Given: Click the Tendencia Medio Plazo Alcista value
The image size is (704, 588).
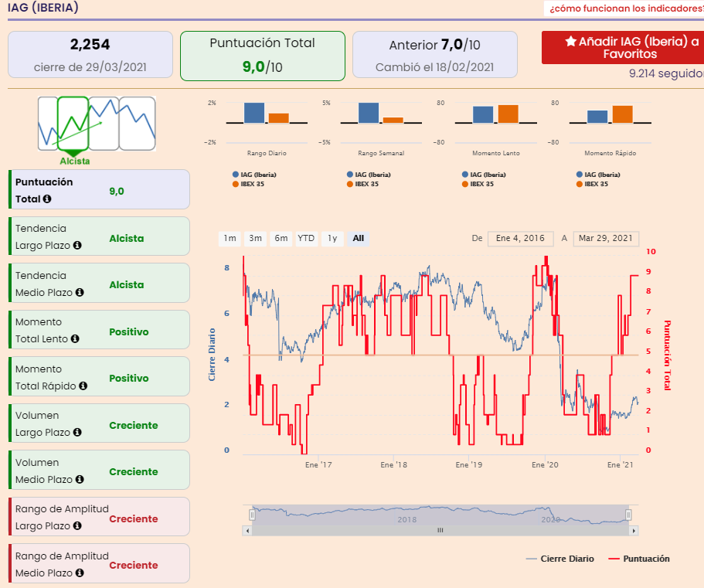Looking at the screenshot, I should pos(127,284).
